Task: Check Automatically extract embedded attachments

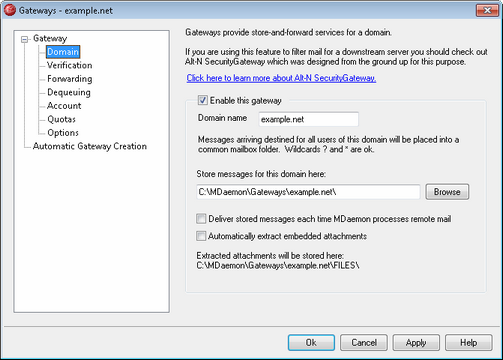Action: click(201, 236)
